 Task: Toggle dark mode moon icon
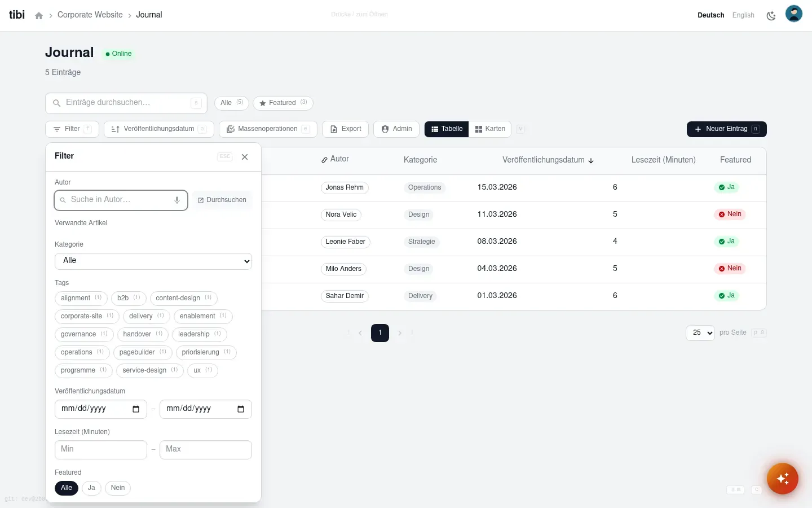[771, 15]
